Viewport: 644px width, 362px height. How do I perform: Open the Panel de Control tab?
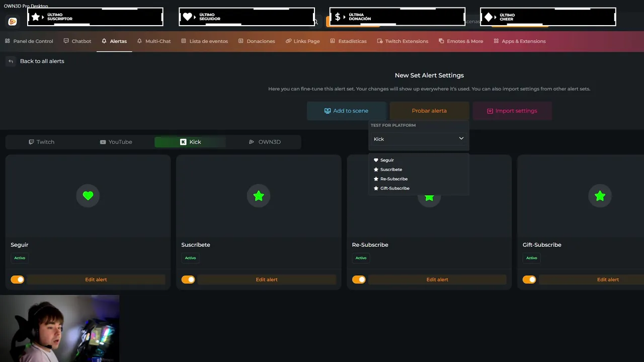pos(29,41)
